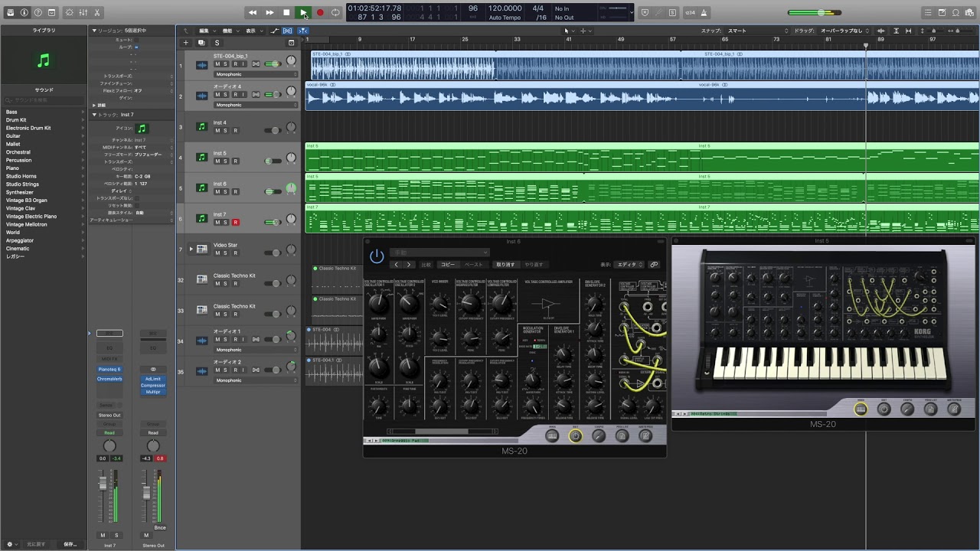
Task: Open the Monophonic dropdown on オーディオ 2 track
Action: (x=256, y=380)
